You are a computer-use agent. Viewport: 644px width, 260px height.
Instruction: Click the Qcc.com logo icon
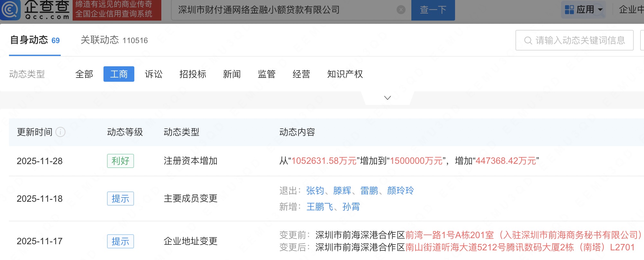11,10
